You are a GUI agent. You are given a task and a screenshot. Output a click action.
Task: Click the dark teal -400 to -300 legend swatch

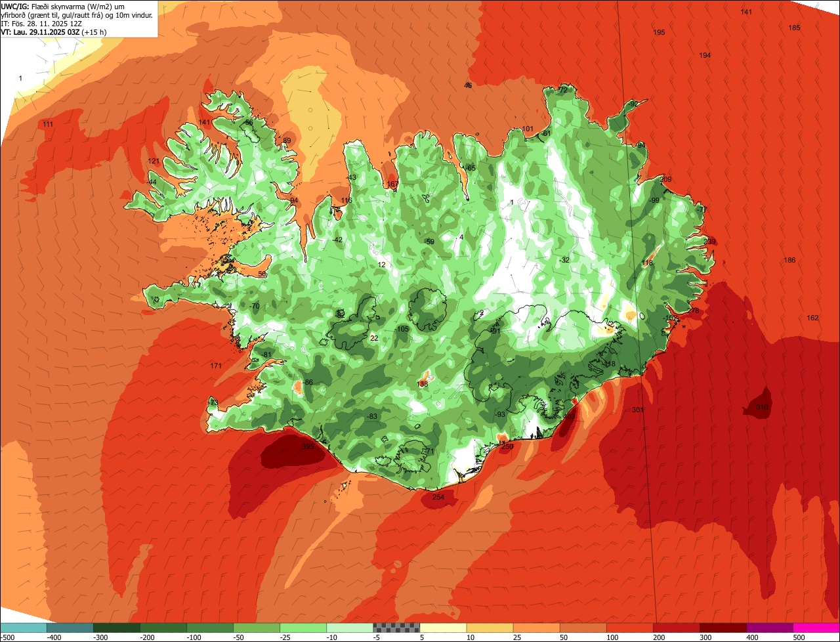[70, 627]
